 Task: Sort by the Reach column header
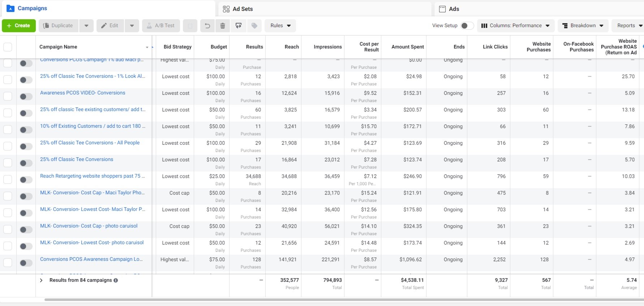coord(292,47)
